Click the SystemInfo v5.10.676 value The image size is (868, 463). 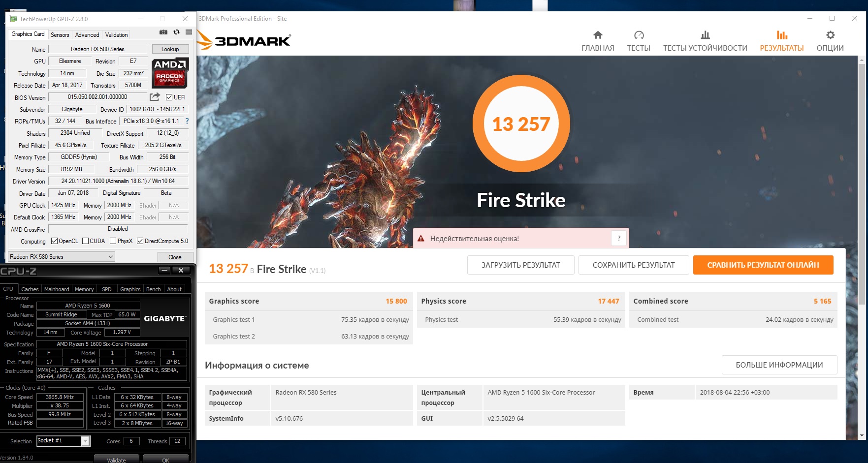289,418
